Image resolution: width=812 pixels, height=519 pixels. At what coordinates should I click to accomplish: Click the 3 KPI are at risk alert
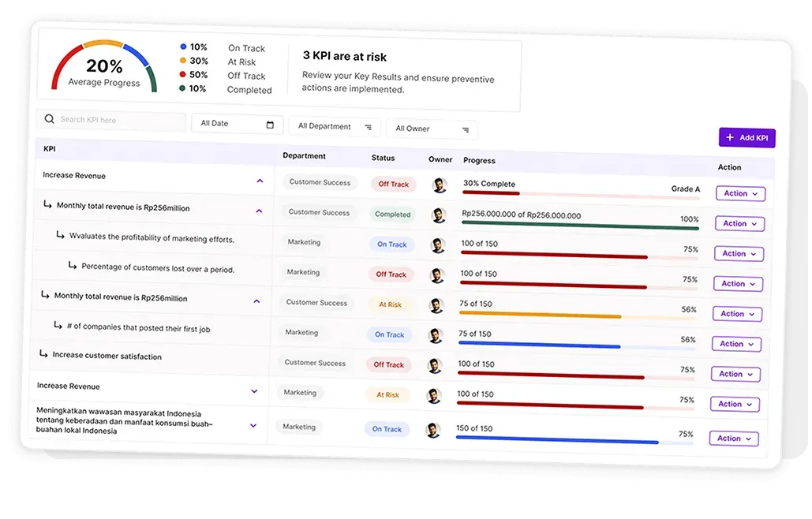pos(343,57)
